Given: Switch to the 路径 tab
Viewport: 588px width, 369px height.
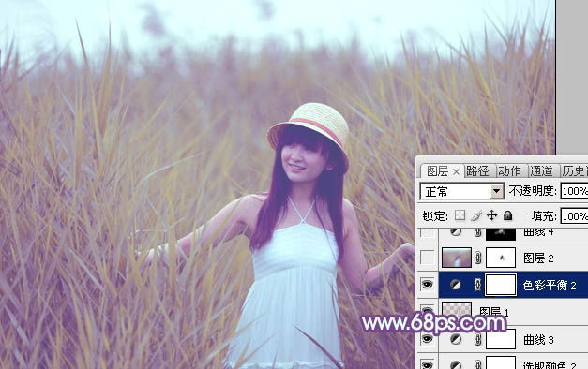Looking at the screenshot, I should pos(477,171).
